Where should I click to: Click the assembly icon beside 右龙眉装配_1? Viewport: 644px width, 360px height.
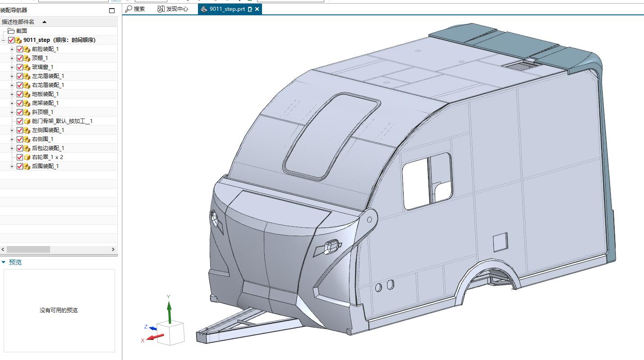click(27, 85)
